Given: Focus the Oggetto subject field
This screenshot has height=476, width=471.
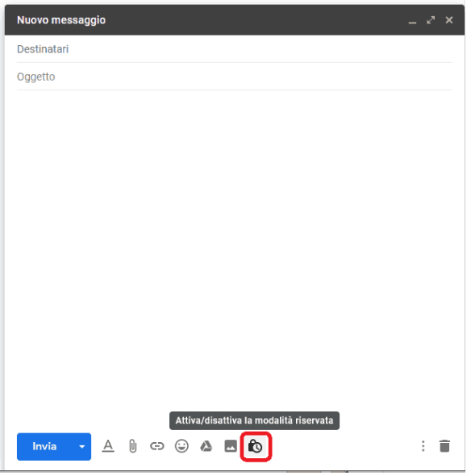Looking at the screenshot, I should click(234, 77).
